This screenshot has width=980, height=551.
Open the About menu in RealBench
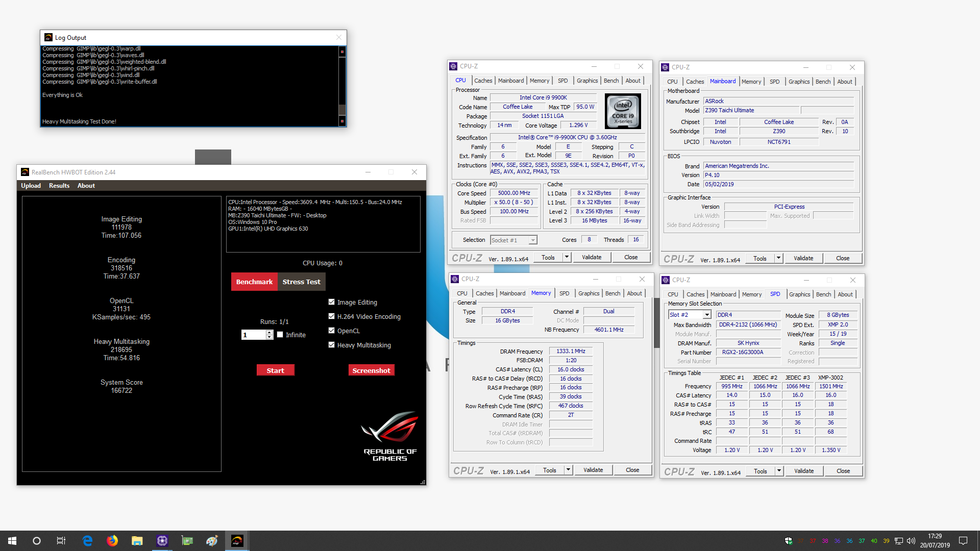click(x=86, y=186)
